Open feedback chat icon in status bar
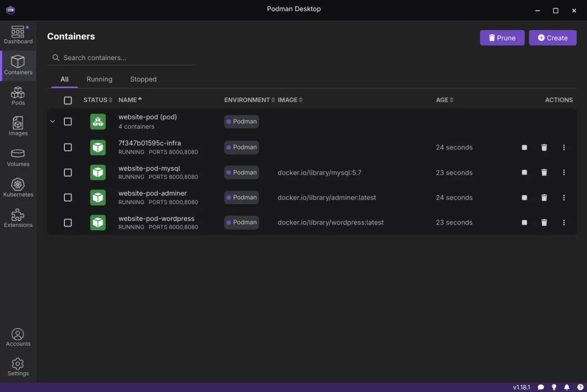 coord(541,387)
